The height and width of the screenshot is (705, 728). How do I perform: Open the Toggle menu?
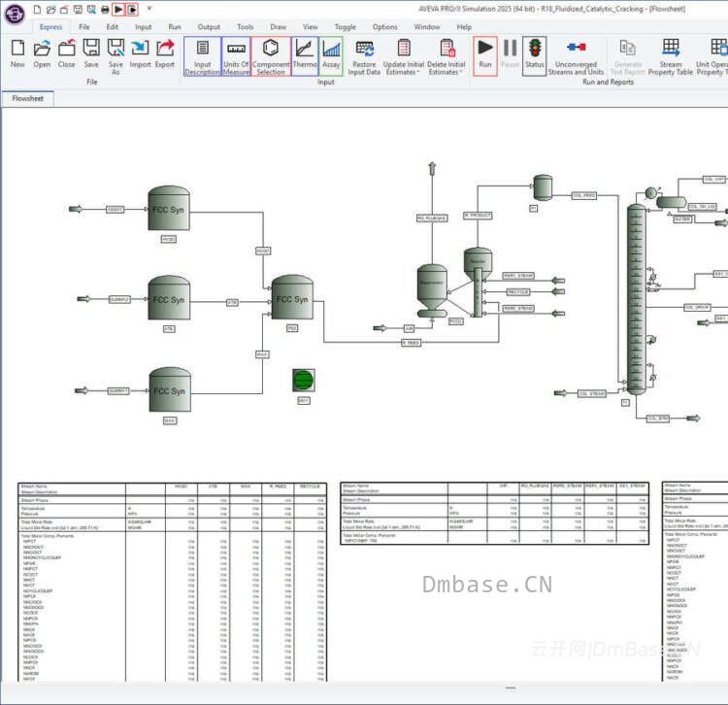click(x=346, y=27)
